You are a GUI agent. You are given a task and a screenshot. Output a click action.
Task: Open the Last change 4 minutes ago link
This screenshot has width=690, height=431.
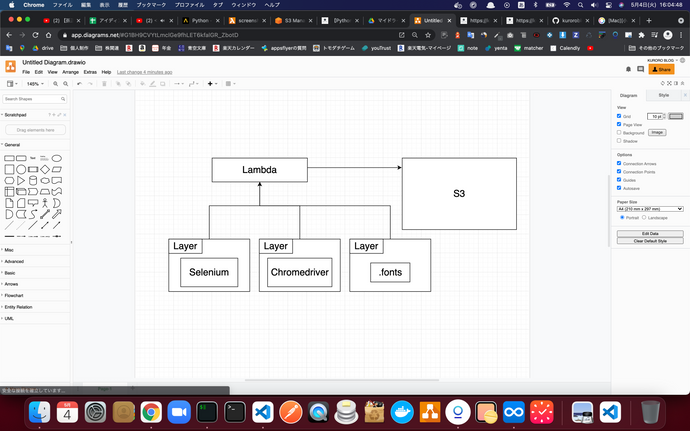pyautogui.click(x=144, y=72)
